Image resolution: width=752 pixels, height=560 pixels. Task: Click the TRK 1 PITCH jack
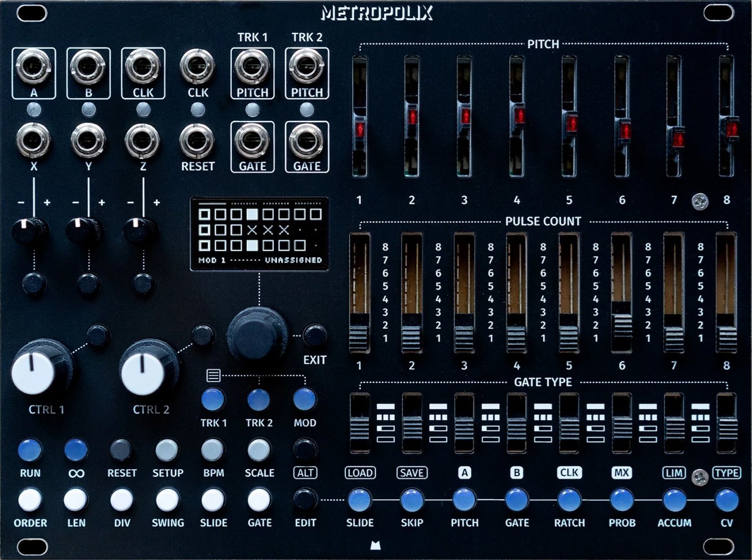pyautogui.click(x=252, y=67)
